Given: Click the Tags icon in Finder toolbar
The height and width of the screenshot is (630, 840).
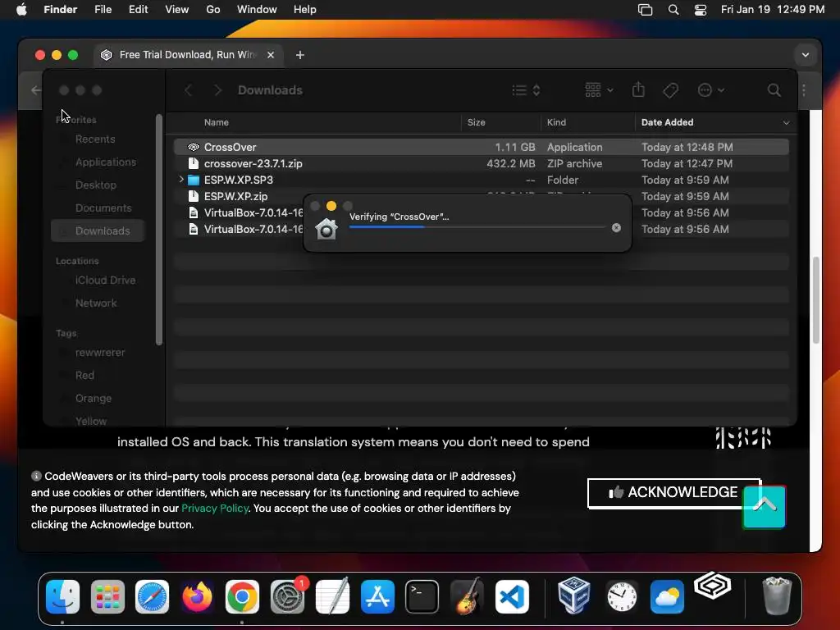Looking at the screenshot, I should 670,90.
